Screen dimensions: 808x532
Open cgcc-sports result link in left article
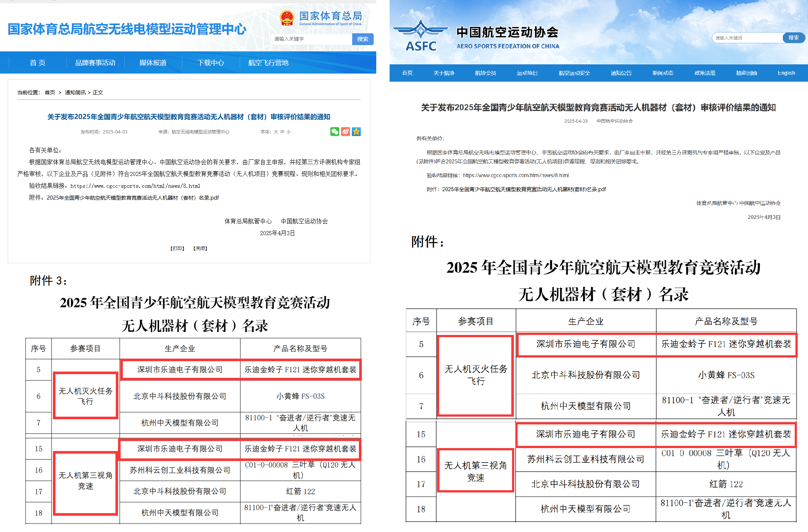(x=135, y=186)
